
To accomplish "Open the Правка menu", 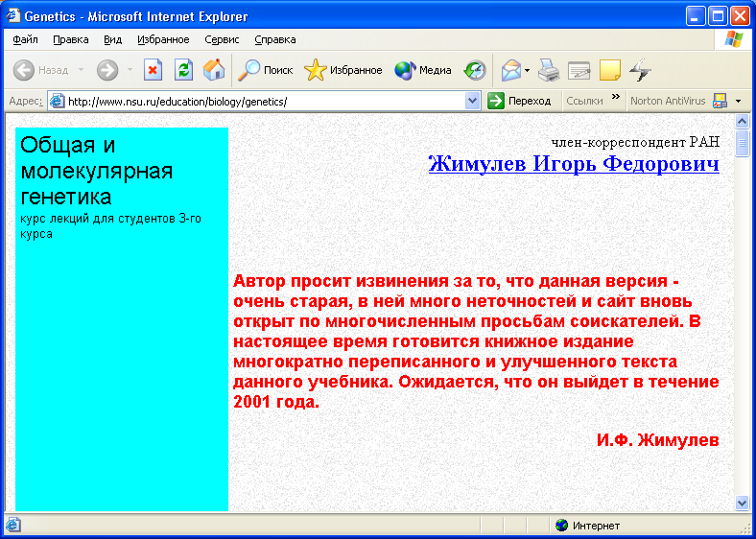I will [x=71, y=39].
